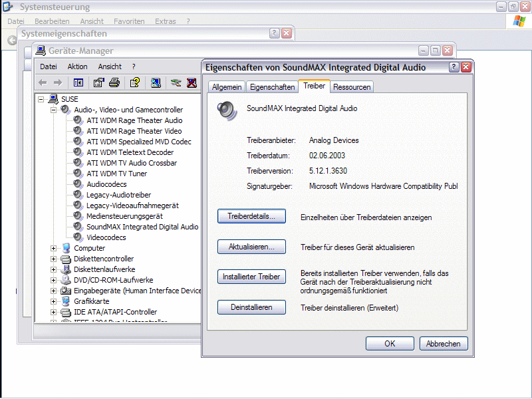Click help button in SoundMAX properties title bar
Image resolution: width=532 pixels, height=399 pixels.
pos(454,67)
